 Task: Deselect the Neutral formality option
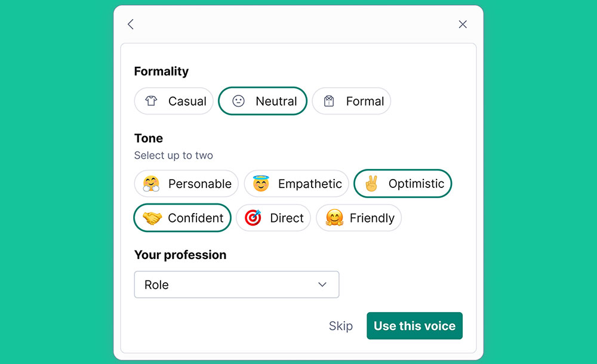(x=263, y=101)
